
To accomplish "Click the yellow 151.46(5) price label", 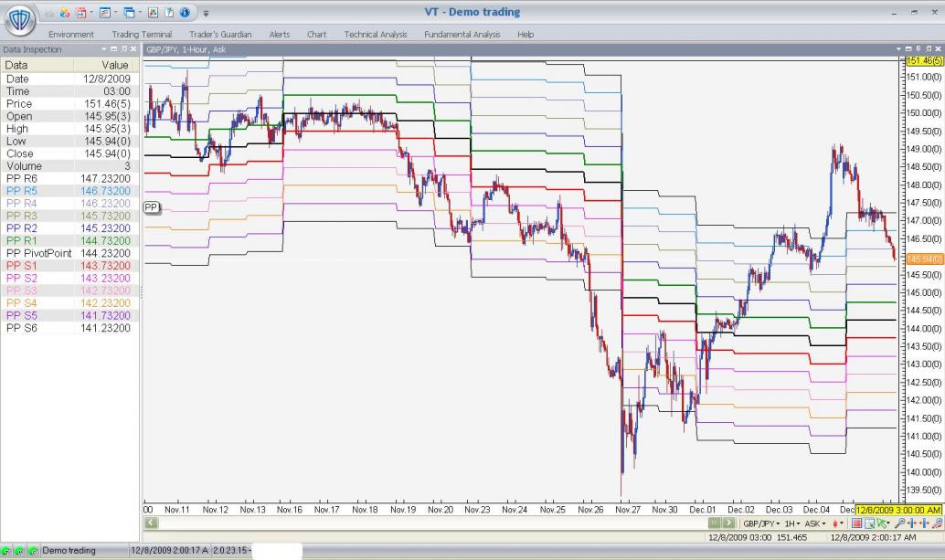I will (924, 61).
